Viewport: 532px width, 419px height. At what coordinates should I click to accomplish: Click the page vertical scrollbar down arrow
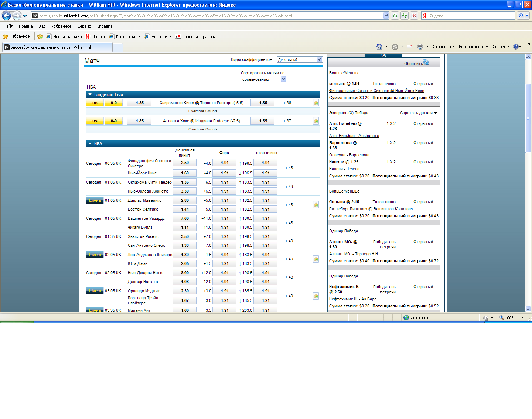pos(528,309)
